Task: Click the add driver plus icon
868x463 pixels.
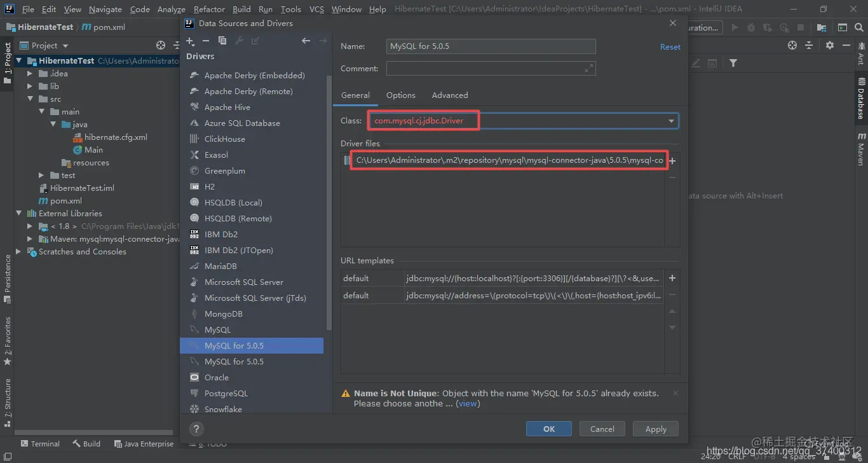Action: point(190,41)
